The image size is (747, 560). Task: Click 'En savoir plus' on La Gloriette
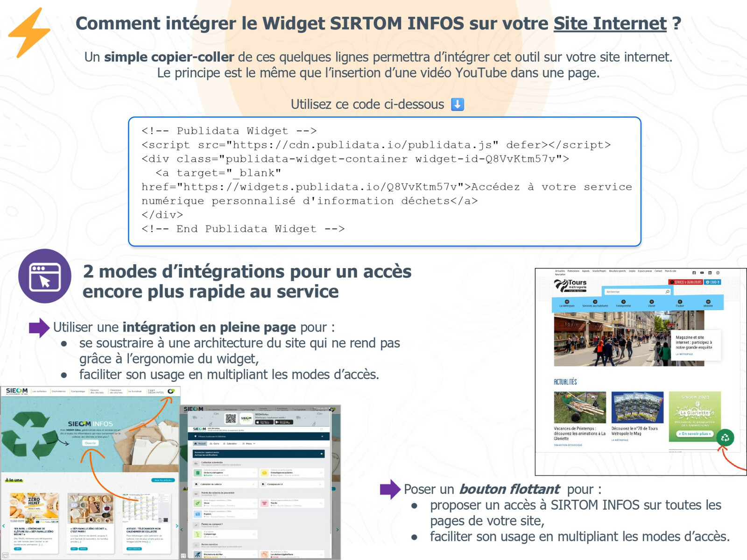coord(695,434)
